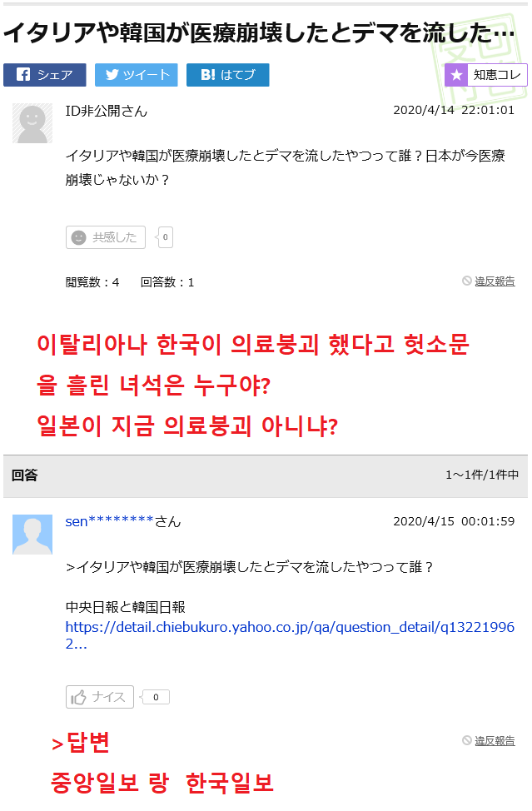Click the 回答 section header

click(x=25, y=475)
